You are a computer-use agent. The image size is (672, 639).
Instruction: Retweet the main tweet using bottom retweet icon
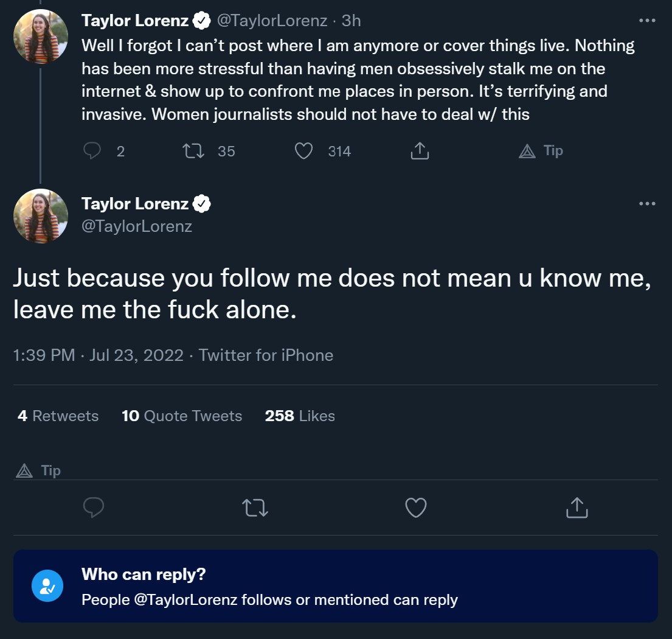pyautogui.click(x=255, y=508)
